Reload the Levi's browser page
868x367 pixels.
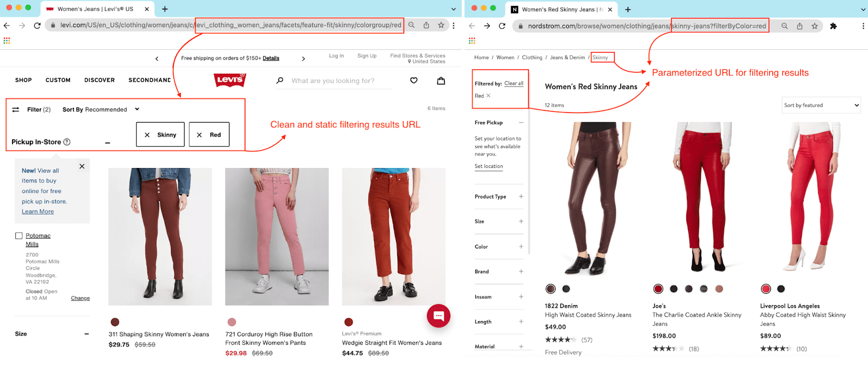coord(37,25)
